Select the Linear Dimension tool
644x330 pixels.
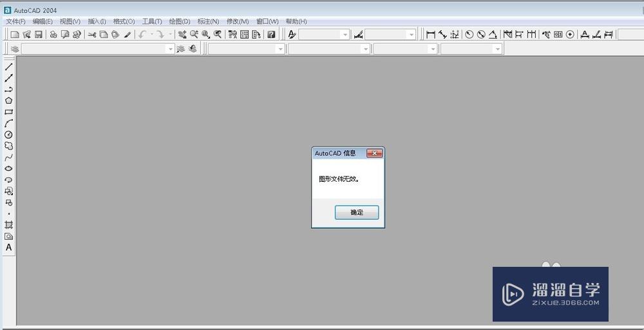tap(430, 35)
